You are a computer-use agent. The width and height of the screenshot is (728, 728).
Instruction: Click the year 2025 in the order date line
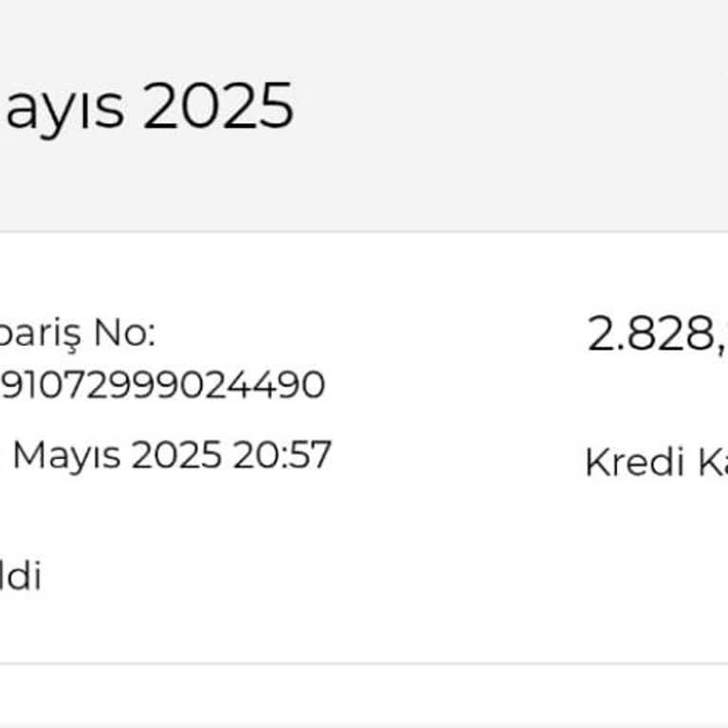[x=173, y=456]
